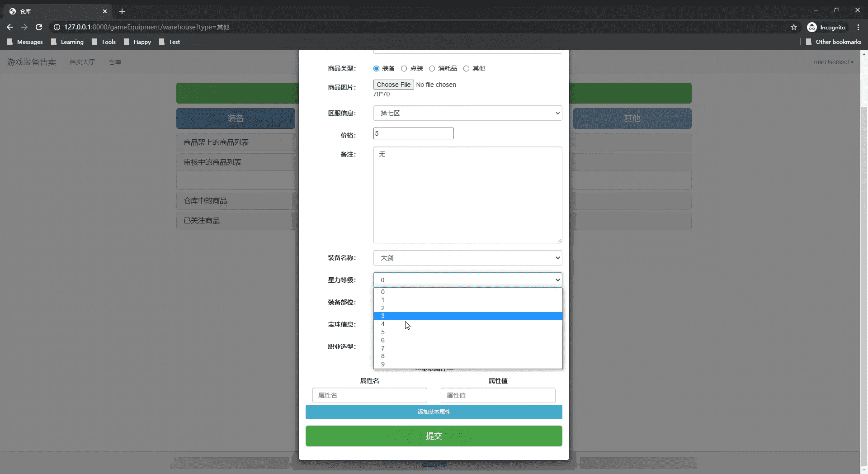Open Other bookmarks folder
This screenshot has width=868, height=474.
pos(834,42)
